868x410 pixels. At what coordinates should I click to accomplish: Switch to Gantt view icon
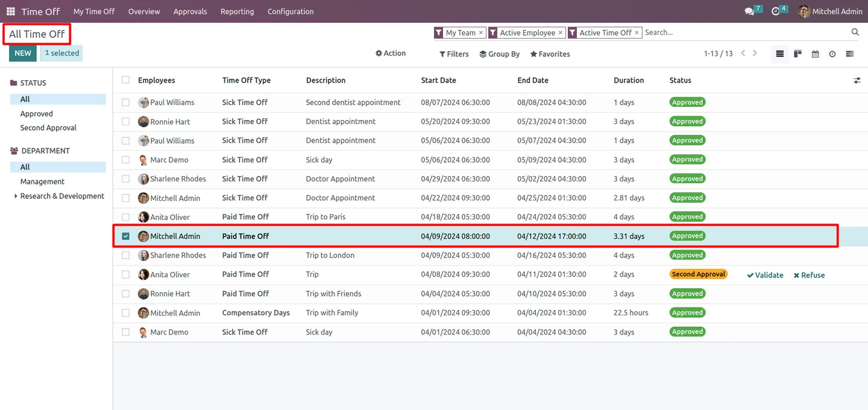tap(850, 54)
